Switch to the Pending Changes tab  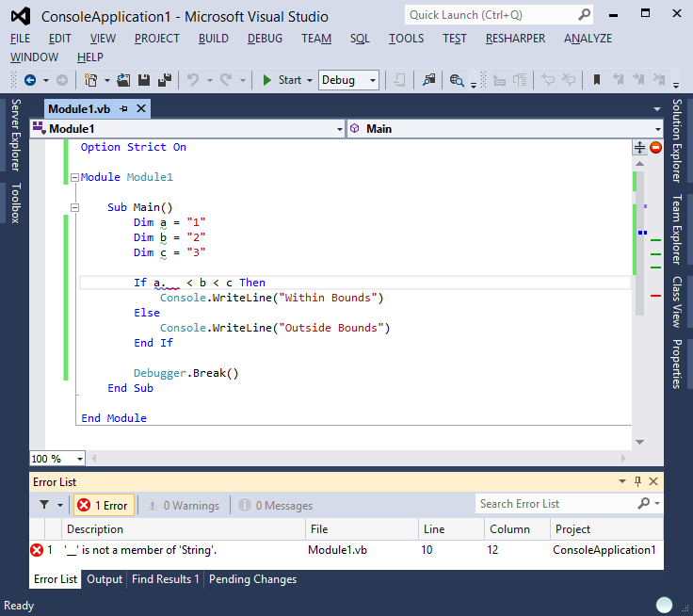pyautogui.click(x=252, y=579)
